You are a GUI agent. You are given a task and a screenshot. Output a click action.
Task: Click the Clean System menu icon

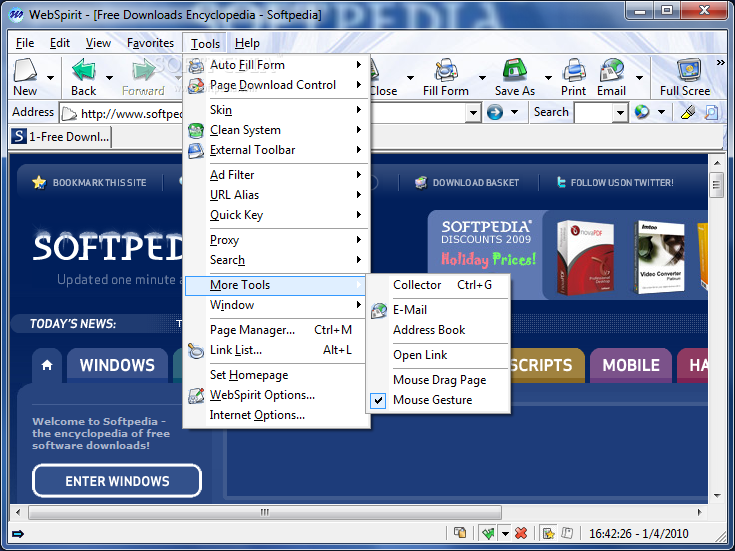pos(196,130)
